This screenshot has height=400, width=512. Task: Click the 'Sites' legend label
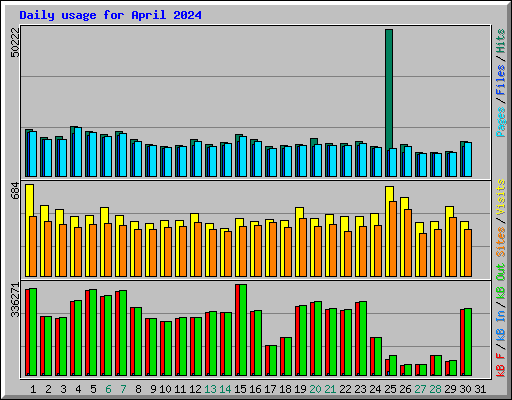tap(501, 242)
